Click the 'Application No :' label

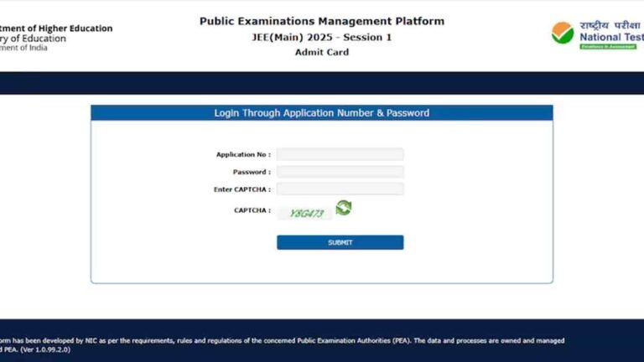pyautogui.click(x=243, y=155)
